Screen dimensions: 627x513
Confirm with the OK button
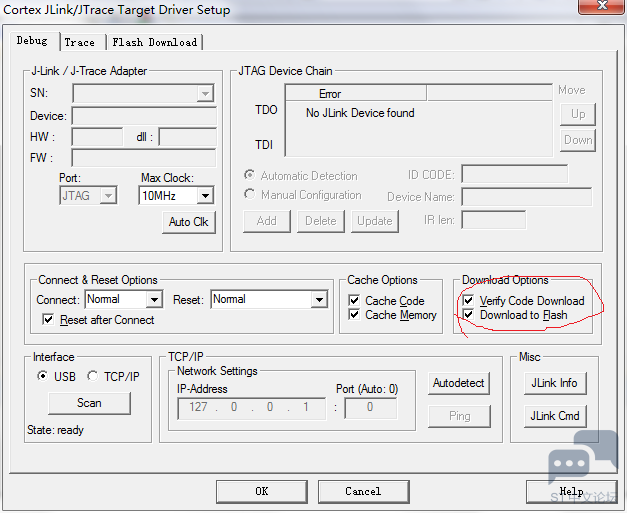[262, 491]
